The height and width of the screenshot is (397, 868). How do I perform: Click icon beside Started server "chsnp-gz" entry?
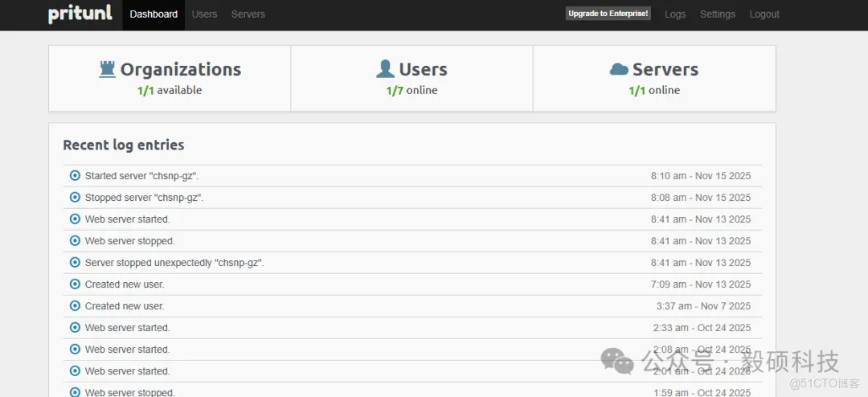[76, 175]
